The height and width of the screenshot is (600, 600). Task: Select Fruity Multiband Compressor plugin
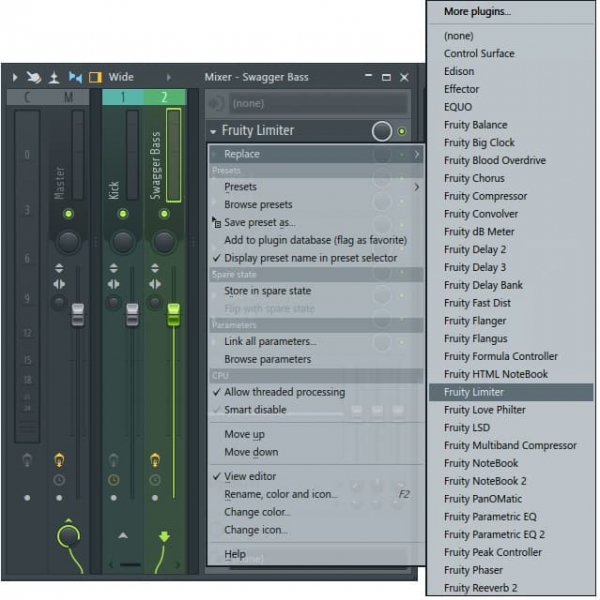point(511,446)
